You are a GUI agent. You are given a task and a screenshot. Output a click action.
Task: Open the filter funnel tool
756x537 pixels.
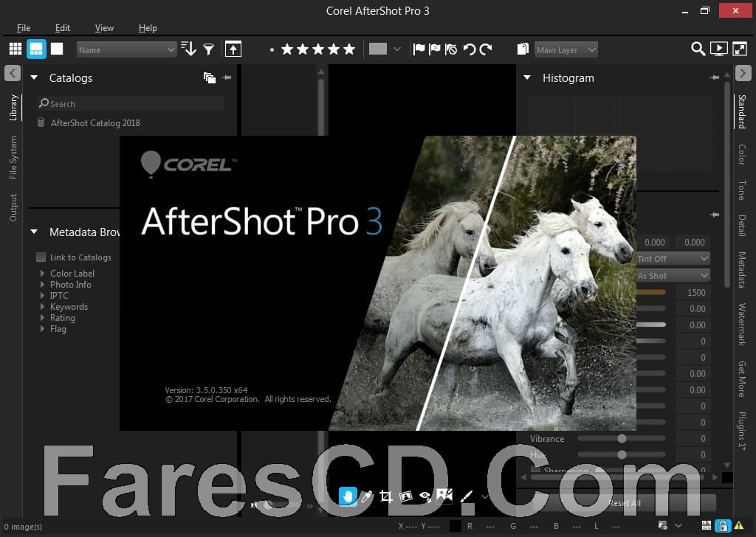[x=208, y=49]
